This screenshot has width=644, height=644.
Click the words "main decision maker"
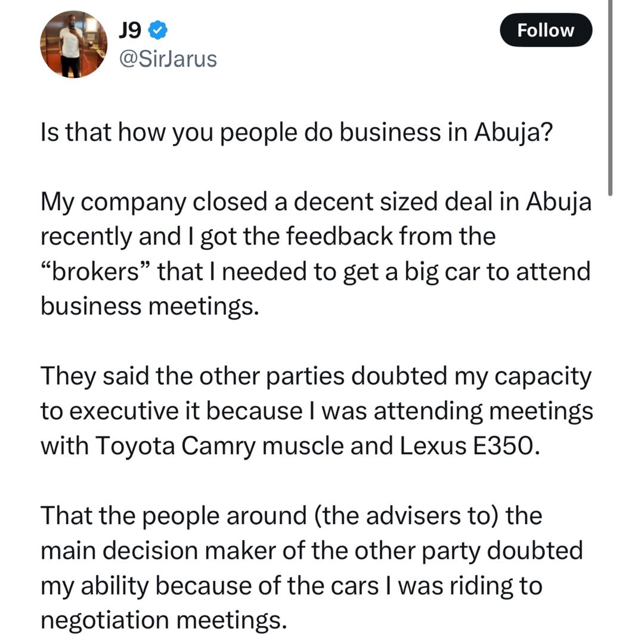point(157,550)
